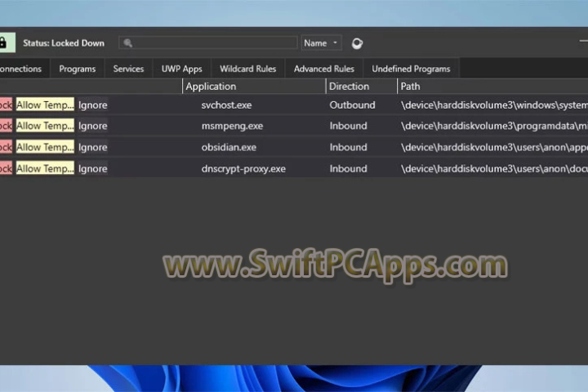Focus the search input field
The image size is (588, 392).
pos(208,42)
